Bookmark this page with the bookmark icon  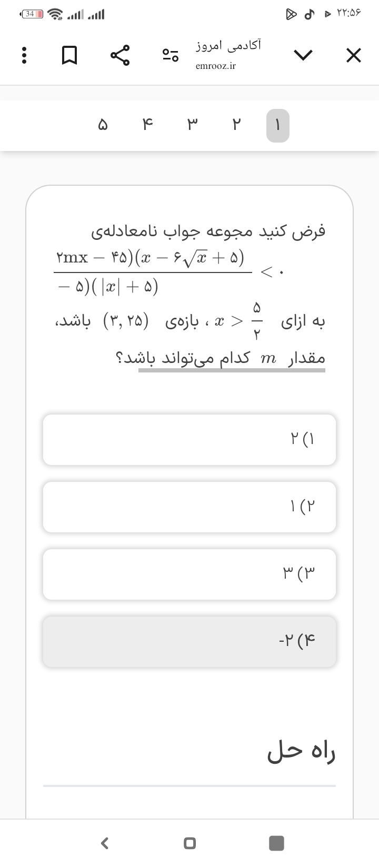69,55
